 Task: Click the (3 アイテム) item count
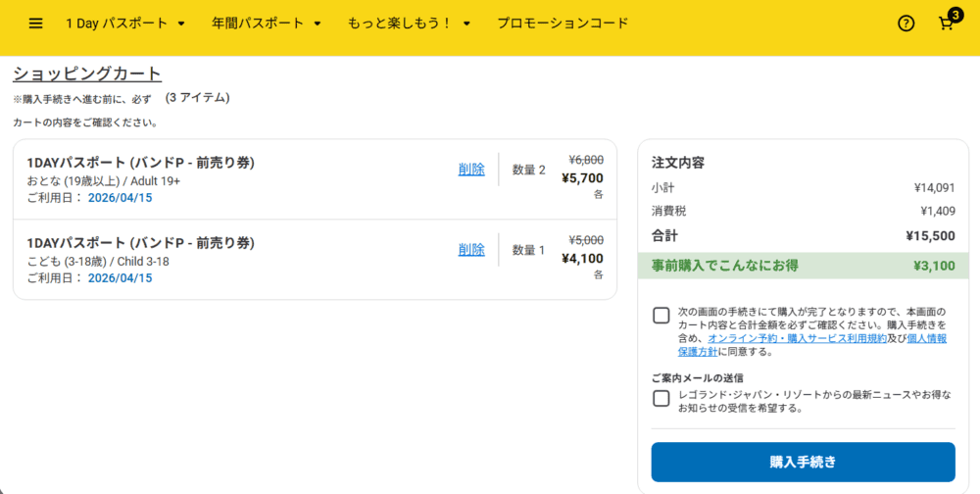pyautogui.click(x=198, y=98)
